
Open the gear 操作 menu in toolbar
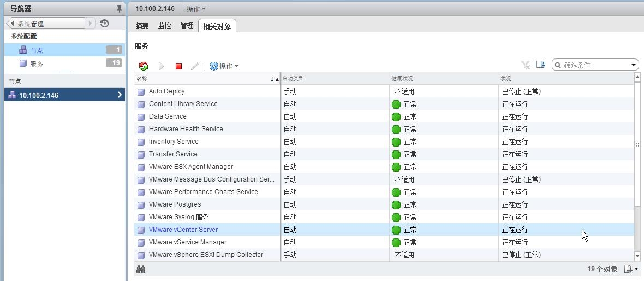click(224, 66)
